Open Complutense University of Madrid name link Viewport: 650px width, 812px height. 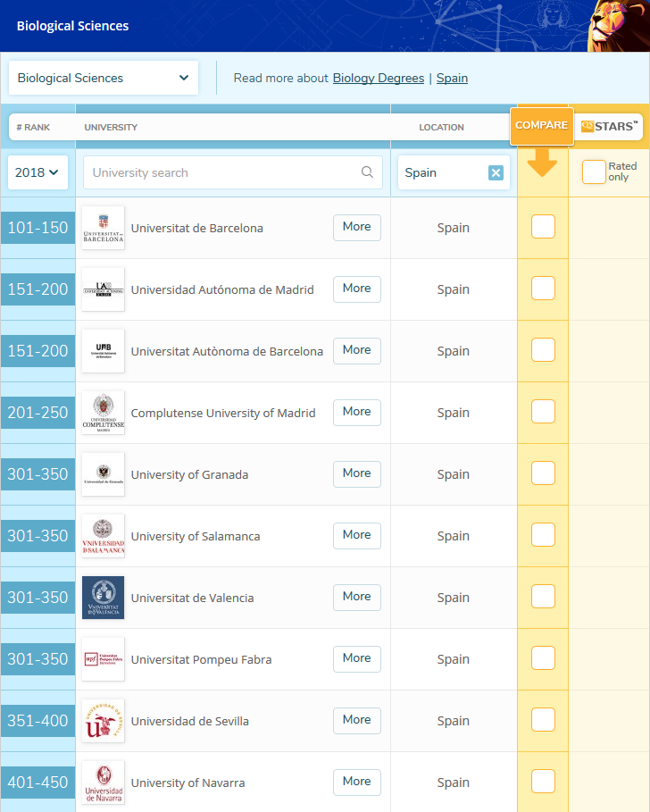click(x=223, y=414)
